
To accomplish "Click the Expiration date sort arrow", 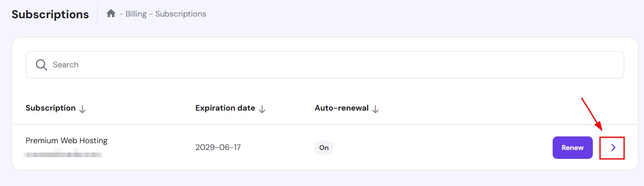I will click(x=262, y=109).
